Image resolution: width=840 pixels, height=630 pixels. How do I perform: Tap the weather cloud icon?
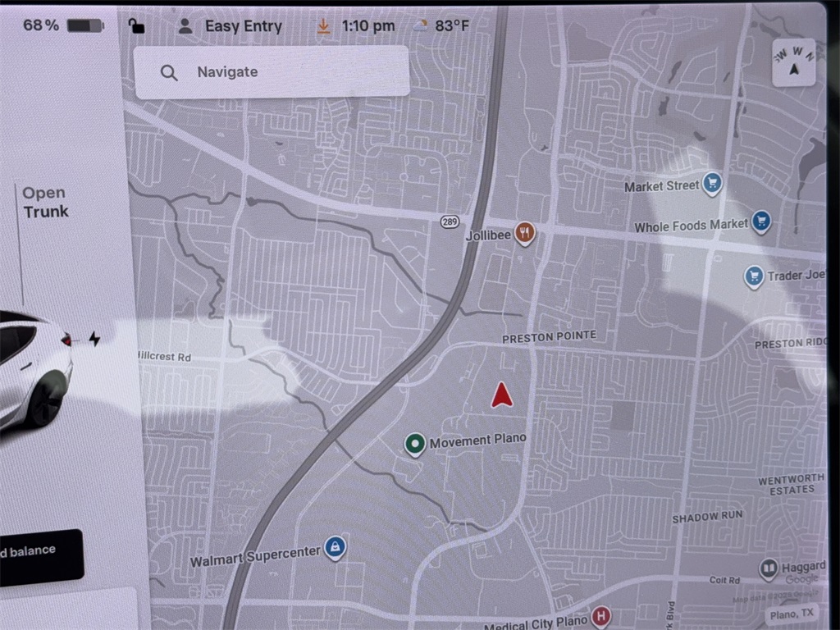(x=421, y=25)
